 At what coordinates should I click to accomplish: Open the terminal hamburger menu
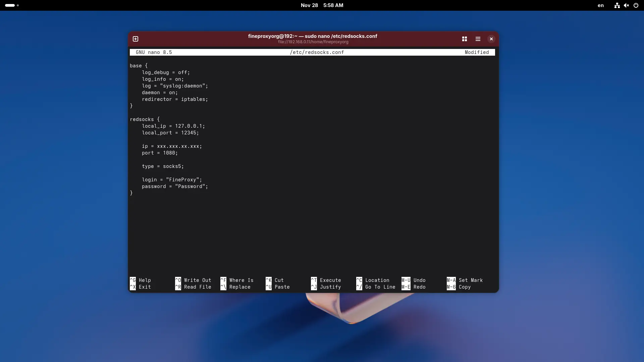click(478, 39)
